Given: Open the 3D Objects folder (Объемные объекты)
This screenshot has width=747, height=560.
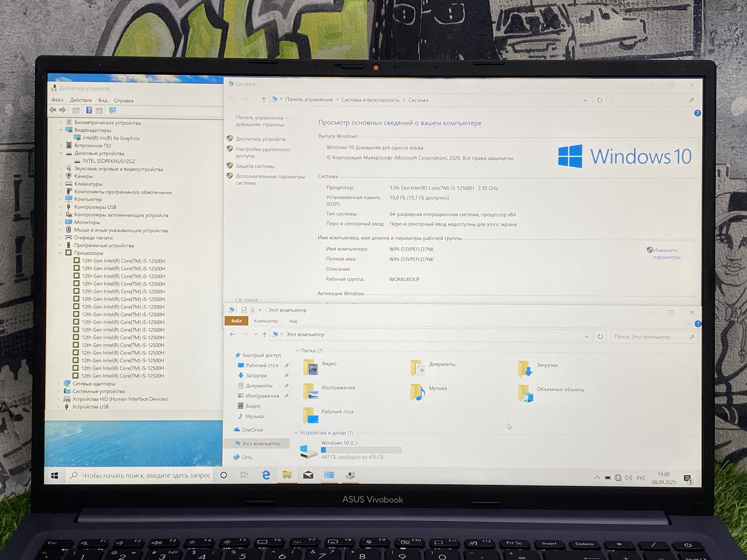Looking at the screenshot, I should point(526,393).
